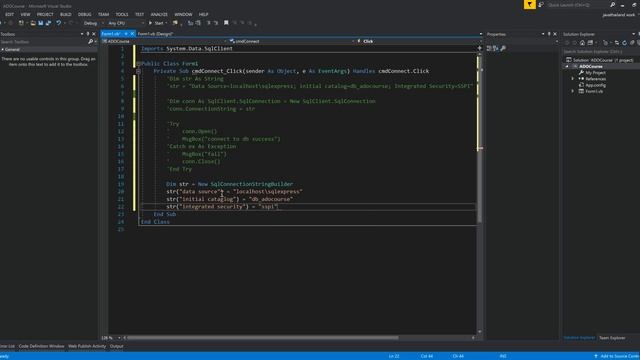
Task: Click the Save file toolbar icon
Action: tap(40, 23)
